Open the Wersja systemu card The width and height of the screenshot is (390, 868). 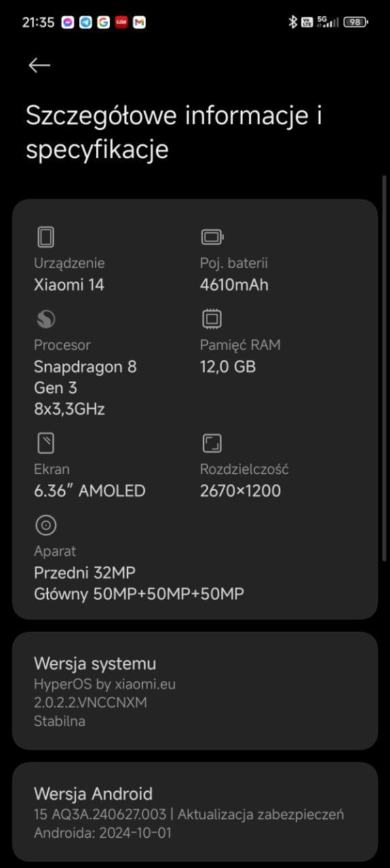click(x=195, y=690)
